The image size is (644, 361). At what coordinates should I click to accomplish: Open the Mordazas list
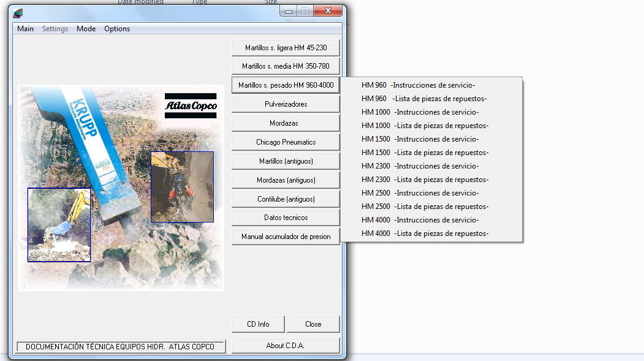286,123
